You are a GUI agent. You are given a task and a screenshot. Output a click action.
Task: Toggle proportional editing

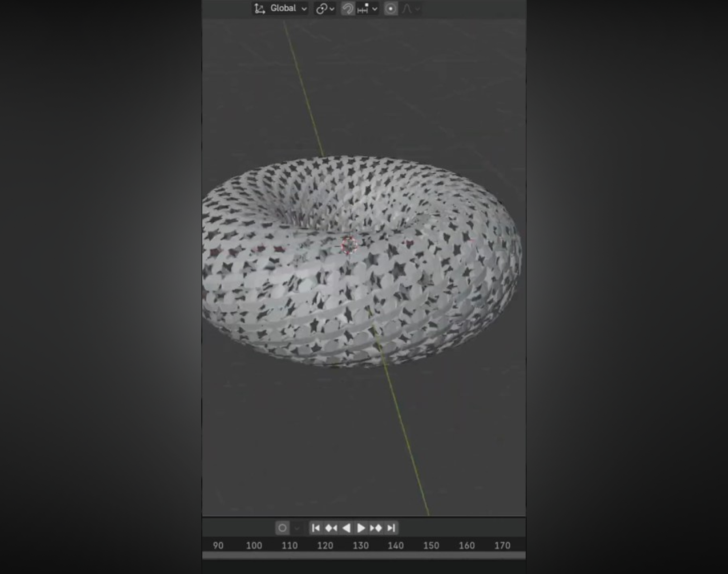[390, 8]
